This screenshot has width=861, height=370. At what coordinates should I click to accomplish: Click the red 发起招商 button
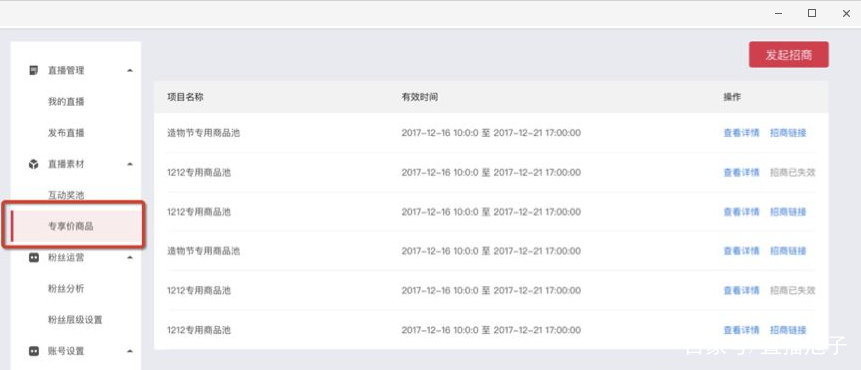789,55
